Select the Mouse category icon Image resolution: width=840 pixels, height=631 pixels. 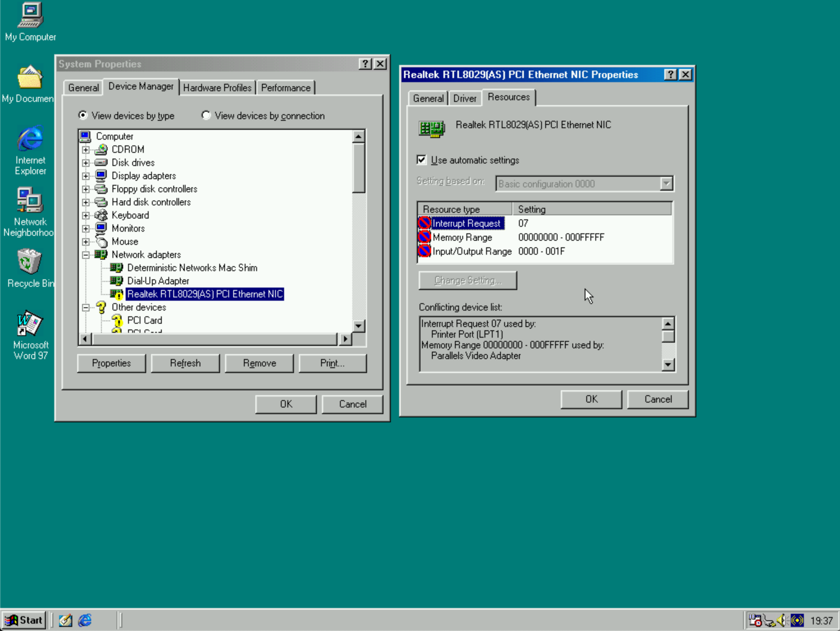(x=101, y=241)
